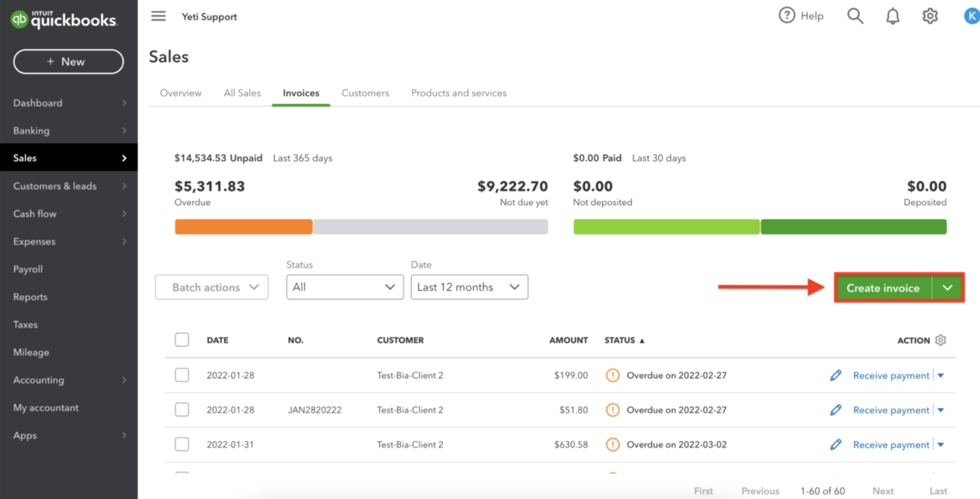The height and width of the screenshot is (499, 980).
Task: Open the K user profile avatar
Action: pyautogui.click(x=972, y=16)
